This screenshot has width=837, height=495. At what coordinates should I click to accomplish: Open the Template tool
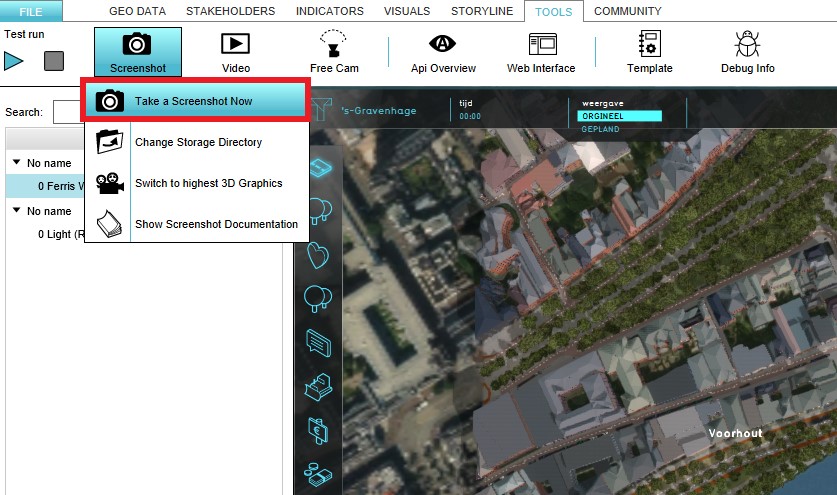pyautogui.click(x=650, y=52)
